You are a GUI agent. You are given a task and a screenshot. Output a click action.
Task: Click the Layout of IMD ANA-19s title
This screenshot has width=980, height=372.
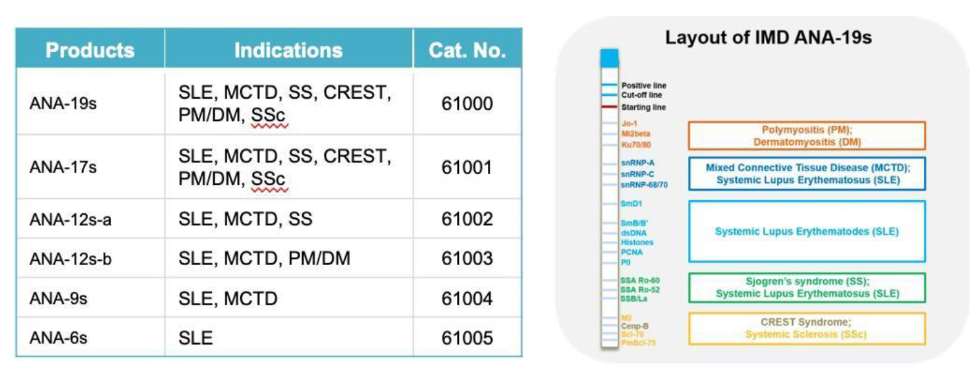click(x=768, y=38)
